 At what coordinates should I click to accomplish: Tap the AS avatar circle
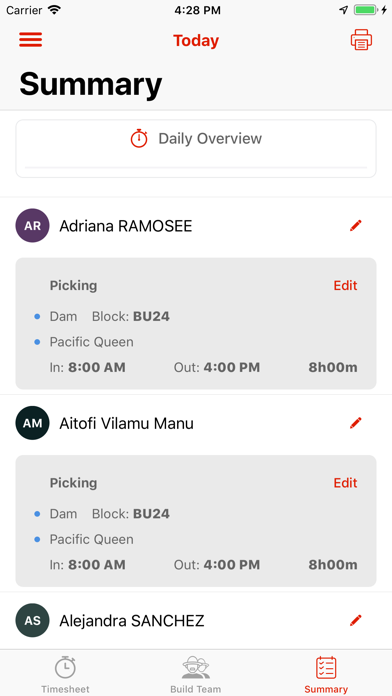click(32, 620)
